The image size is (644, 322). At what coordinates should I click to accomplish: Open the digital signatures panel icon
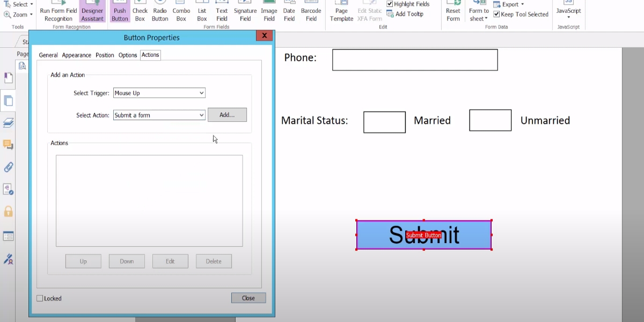[8, 259]
